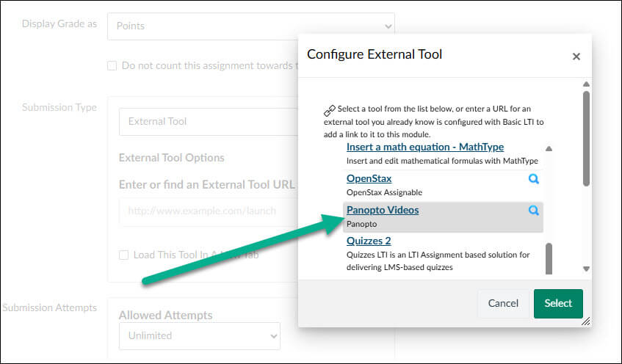Click dialog scrollbar up arrow
The width and height of the screenshot is (622, 364).
586,84
